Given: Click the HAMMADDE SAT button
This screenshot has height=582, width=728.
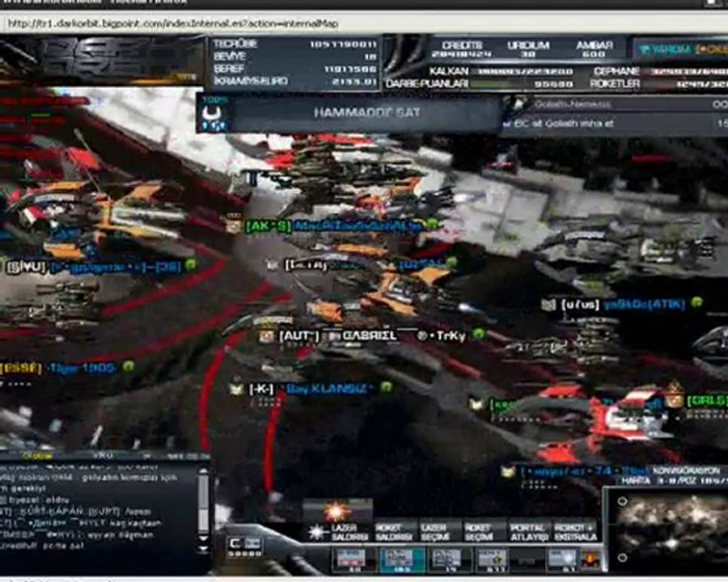Looking at the screenshot, I should click(x=366, y=112).
